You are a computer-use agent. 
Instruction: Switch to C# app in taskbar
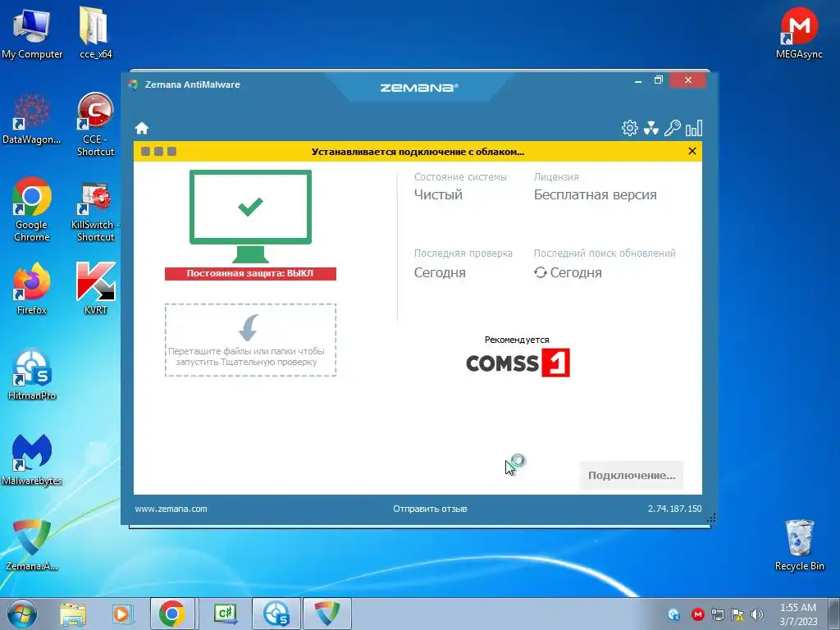point(225,614)
